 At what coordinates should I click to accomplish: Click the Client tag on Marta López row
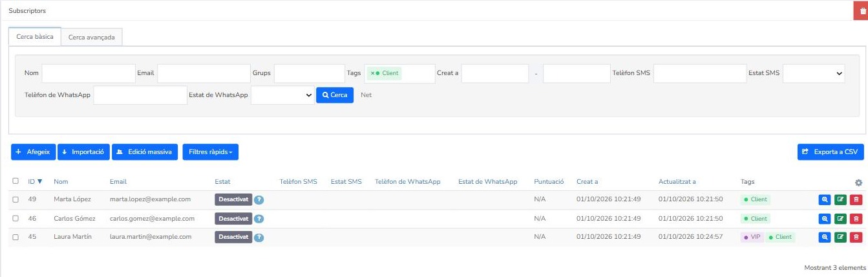756,200
